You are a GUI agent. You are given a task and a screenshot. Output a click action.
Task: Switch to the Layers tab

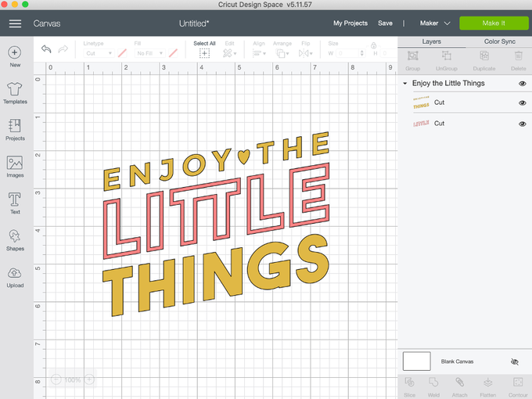coord(431,41)
